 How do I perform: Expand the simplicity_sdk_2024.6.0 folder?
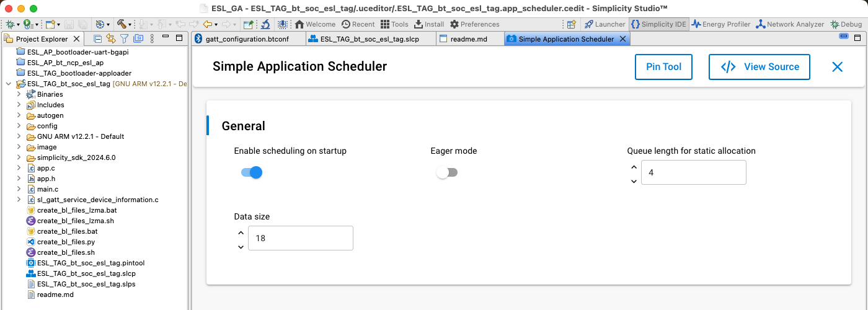[19, 157]
